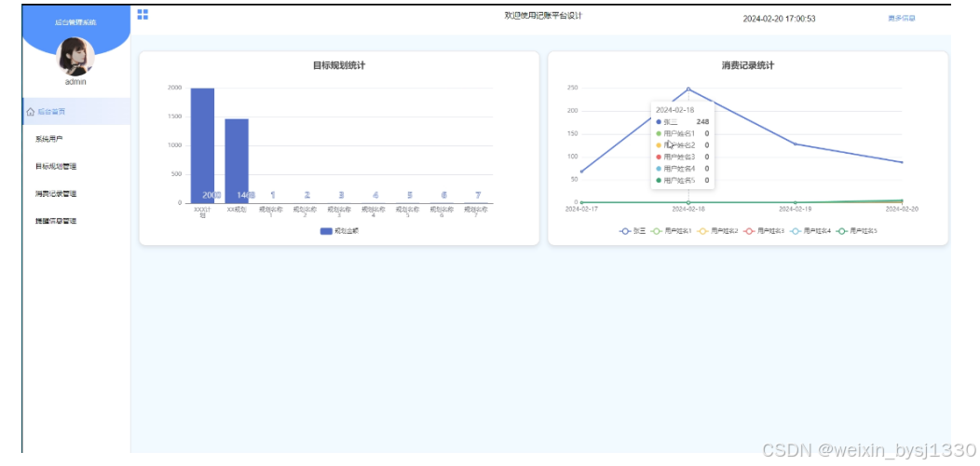
Task: Click the XX规划 bar in the chart
Action: pos(237,160)
